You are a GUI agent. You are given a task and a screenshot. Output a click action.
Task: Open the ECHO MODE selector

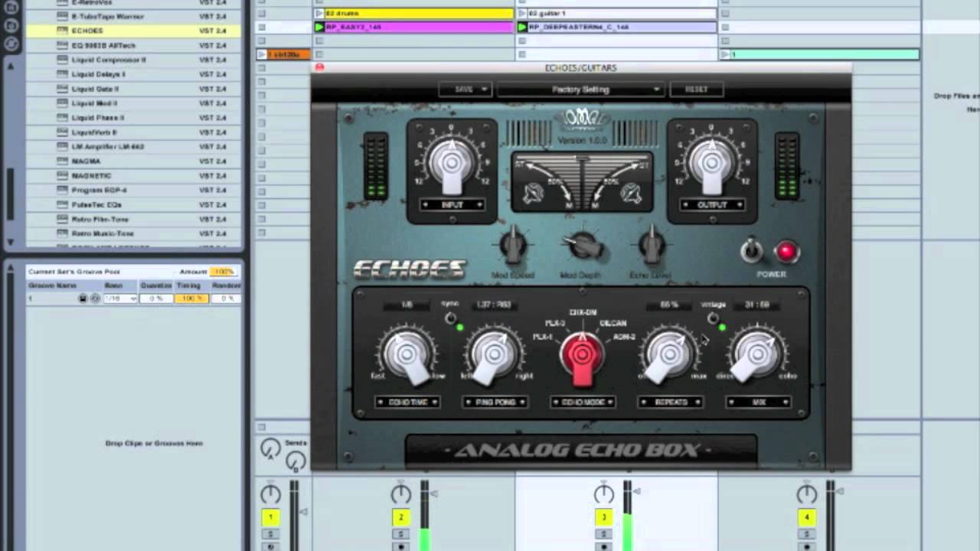[583, 402]
